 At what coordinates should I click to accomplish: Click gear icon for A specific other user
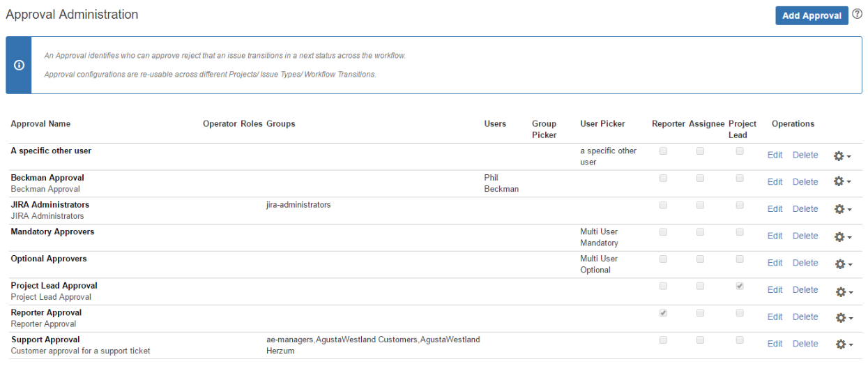point(839,155)
